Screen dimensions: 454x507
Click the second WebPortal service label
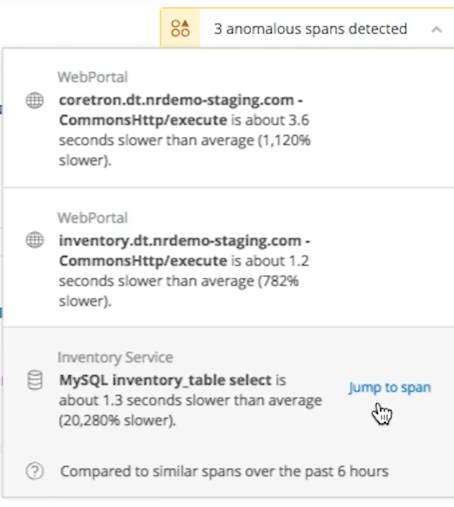(x=93, y=218)
